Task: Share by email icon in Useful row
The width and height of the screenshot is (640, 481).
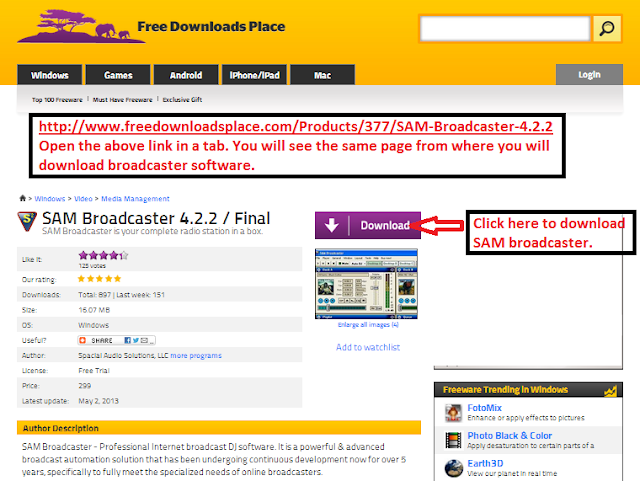Action: pyautogui.click(x=144, y=340)
